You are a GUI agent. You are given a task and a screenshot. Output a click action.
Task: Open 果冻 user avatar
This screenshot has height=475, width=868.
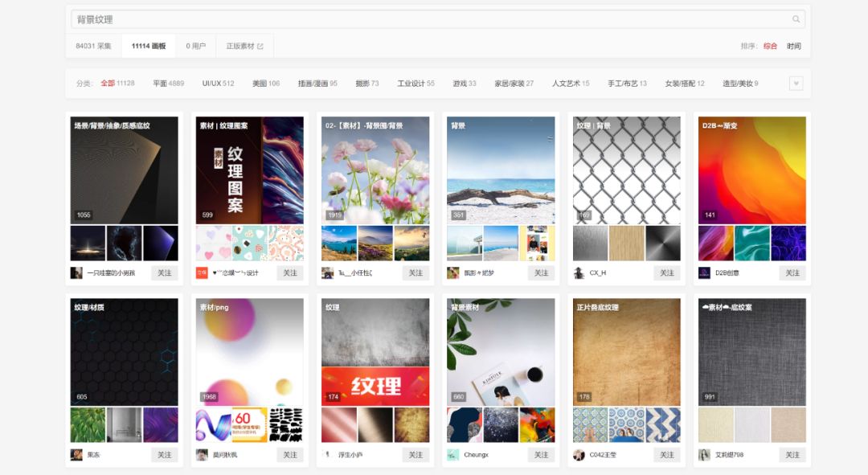point(76,455)
